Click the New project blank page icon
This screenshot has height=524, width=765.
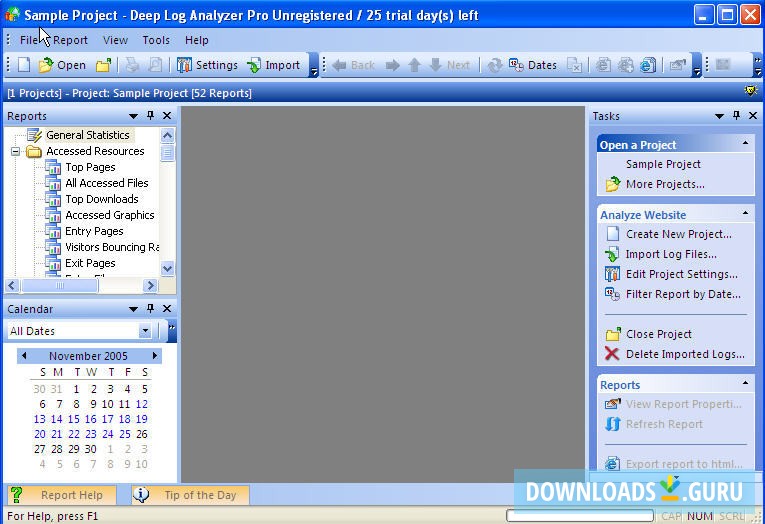[24, 65]
